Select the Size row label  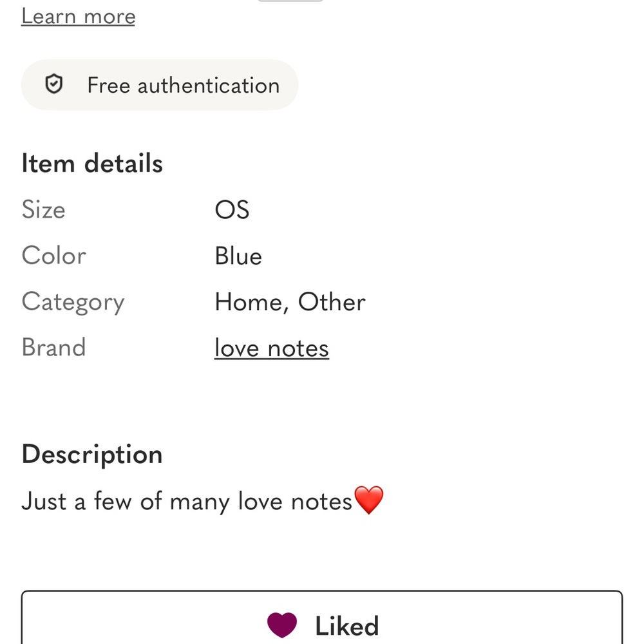[43, 209]
